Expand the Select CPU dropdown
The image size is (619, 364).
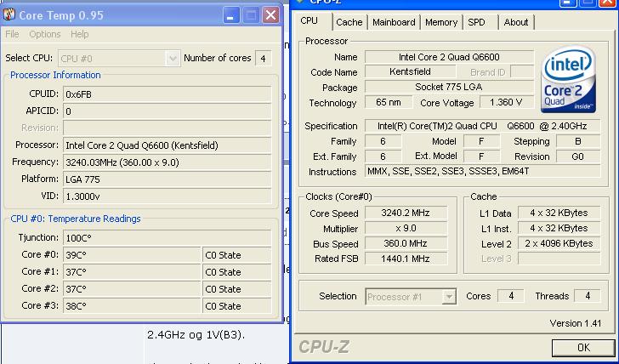173,59
